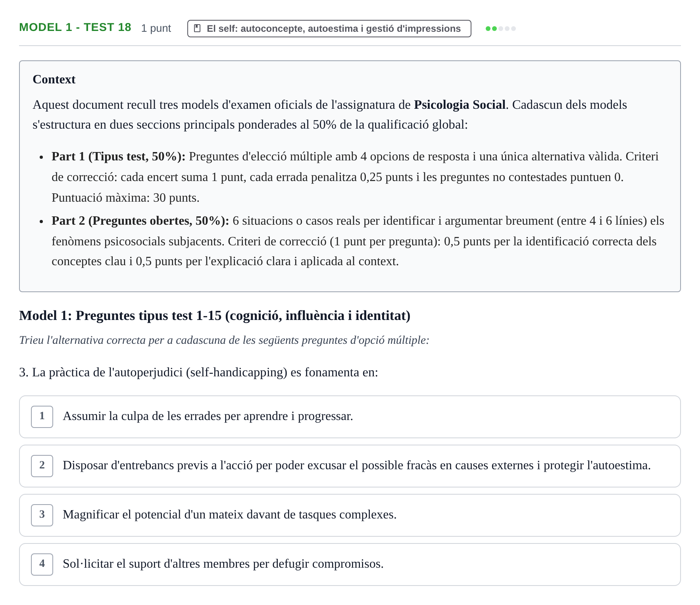The width and height of the screenshot is (700, 605).
Task: Select answer option 2 'Disposar d'entrebancs'
Action: [350, 466]
